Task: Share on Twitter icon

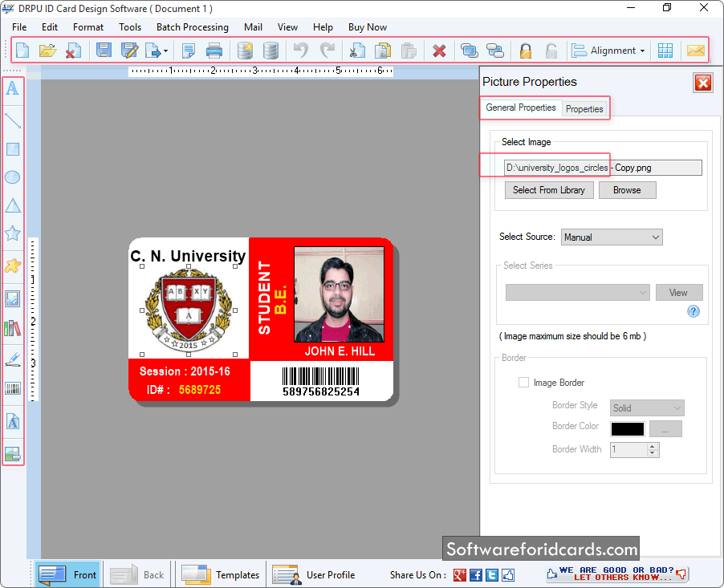Action: coord(492,574)
